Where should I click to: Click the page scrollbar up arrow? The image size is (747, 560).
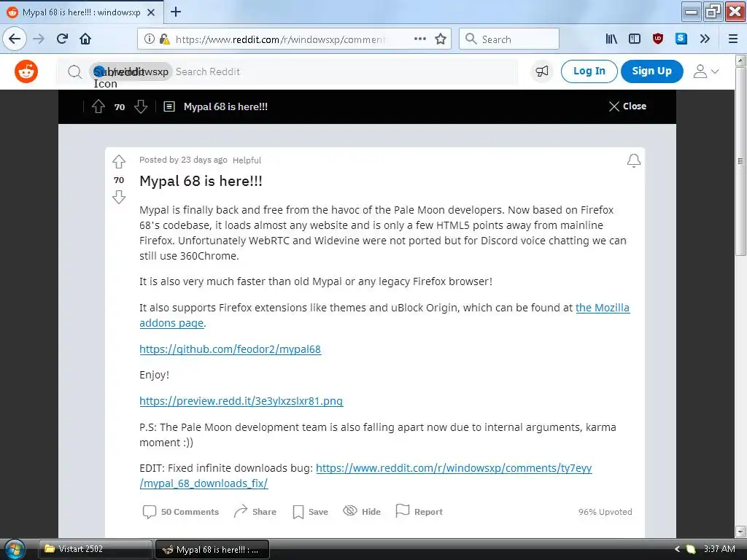[x=740, y=60]
